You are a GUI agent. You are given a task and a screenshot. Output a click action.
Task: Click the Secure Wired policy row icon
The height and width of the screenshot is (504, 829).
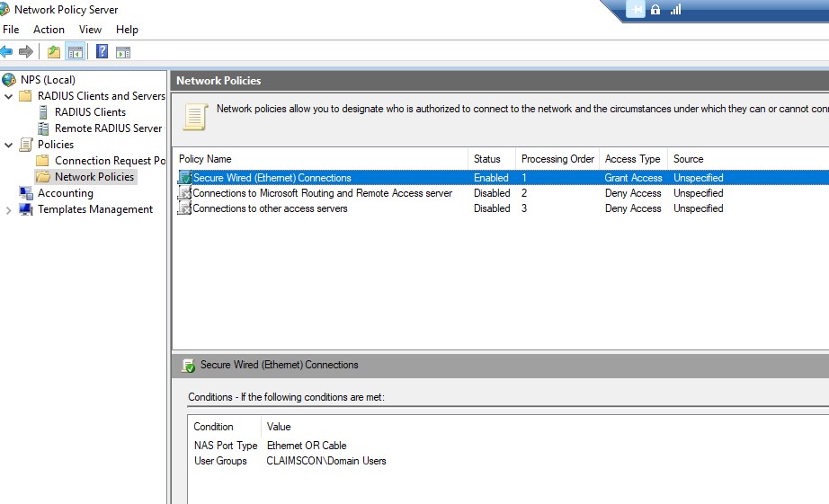(185, 178)
